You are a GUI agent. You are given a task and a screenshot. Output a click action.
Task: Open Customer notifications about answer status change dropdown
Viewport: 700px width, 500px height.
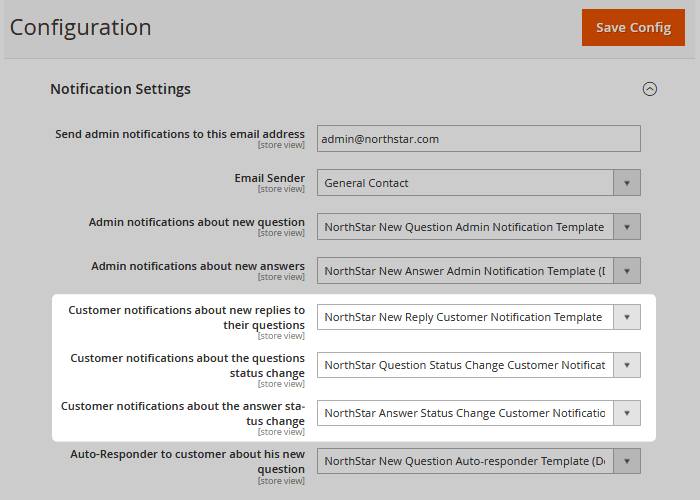[x=479, y=413]
